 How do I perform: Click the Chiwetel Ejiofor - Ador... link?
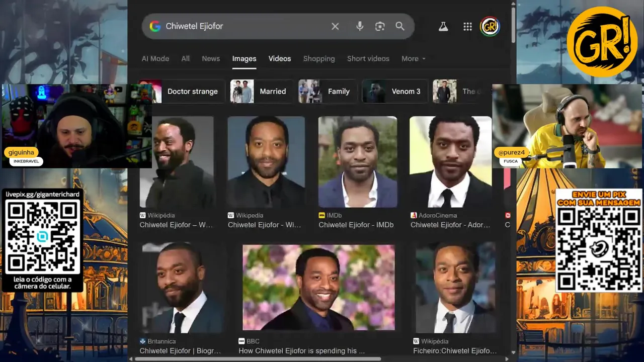pos(450,225)
